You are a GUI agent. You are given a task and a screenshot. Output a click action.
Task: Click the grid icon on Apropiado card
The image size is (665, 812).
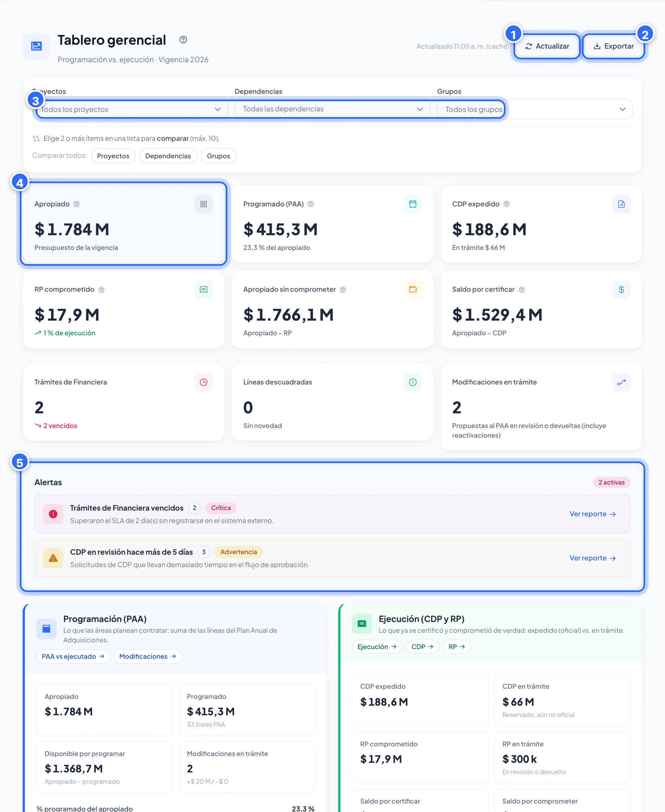203,204
